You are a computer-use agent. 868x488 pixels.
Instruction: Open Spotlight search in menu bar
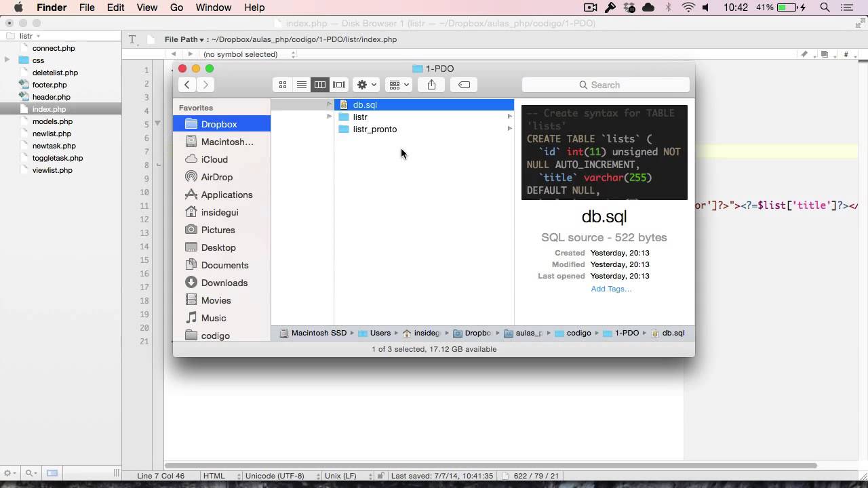coord(825,7)
